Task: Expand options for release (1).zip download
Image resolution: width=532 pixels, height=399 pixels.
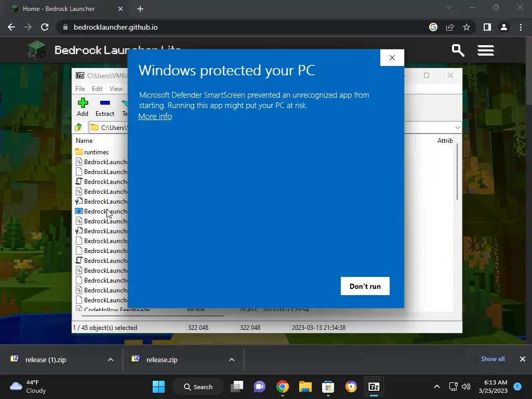Action: 111,360
